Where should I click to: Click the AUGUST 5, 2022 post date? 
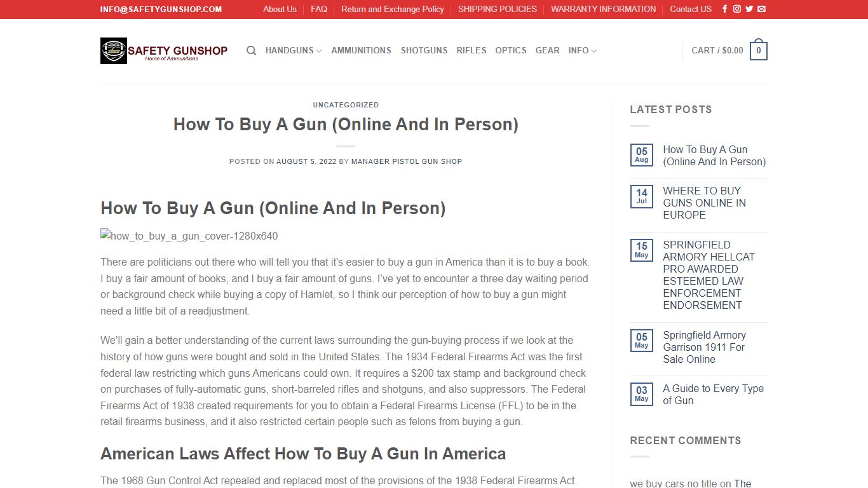[306, 161]
